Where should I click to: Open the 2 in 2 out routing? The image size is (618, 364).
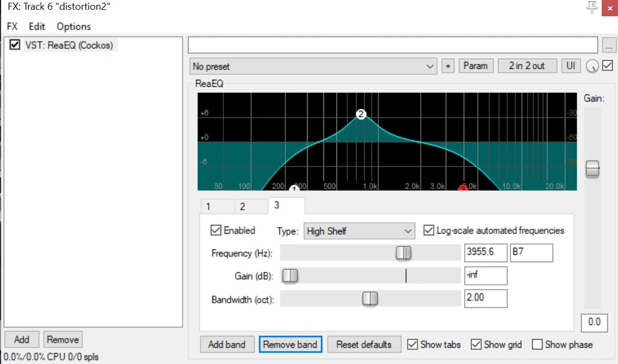(526, 66)
